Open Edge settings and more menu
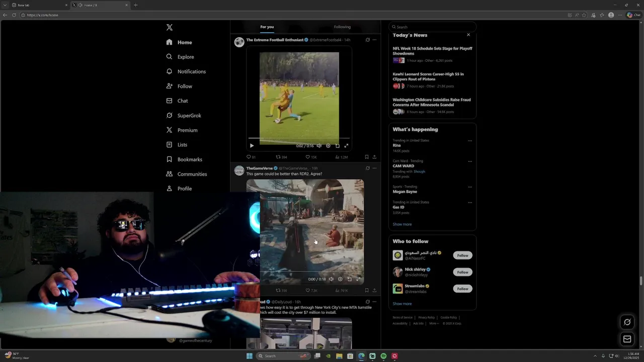Screen dimensions: 644x362 [620, 15]
